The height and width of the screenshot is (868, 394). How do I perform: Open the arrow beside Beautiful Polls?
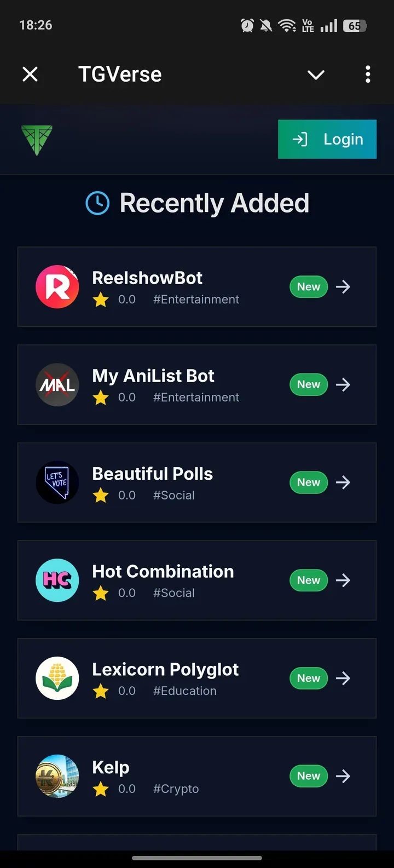click(344, 482)
